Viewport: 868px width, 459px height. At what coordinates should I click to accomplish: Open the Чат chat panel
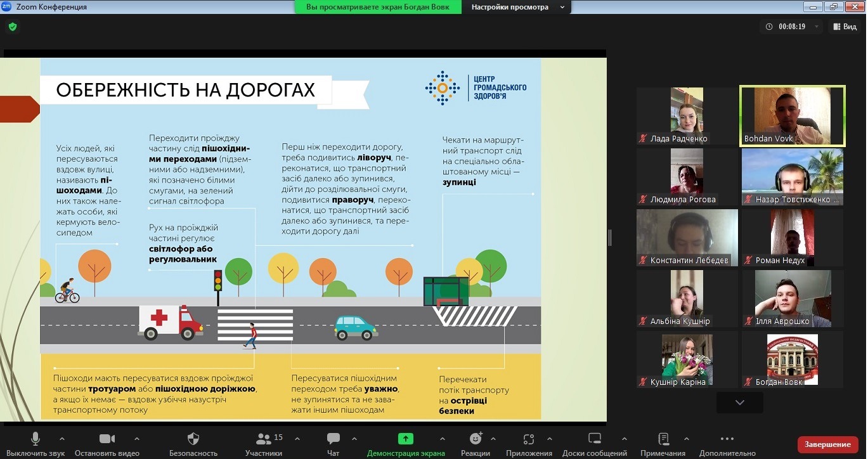point(333,439)
